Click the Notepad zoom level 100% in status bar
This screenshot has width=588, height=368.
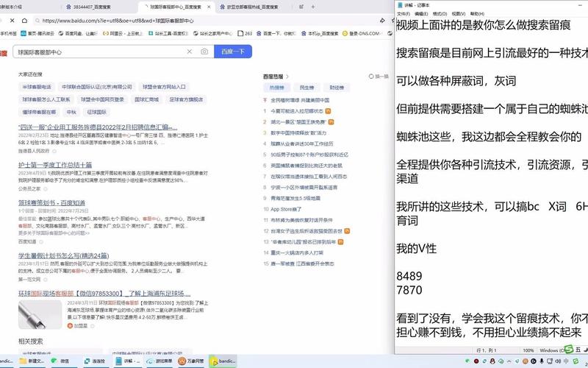tap(528, 350)
